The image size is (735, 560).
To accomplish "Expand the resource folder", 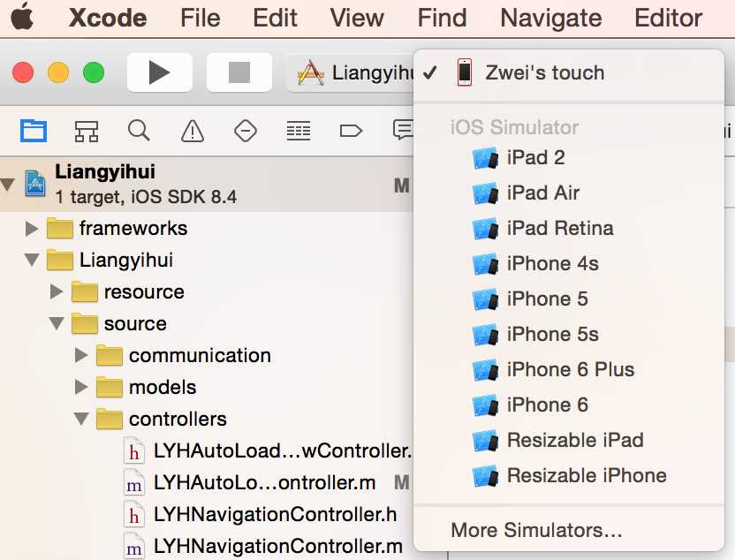I will pos(57,291).
